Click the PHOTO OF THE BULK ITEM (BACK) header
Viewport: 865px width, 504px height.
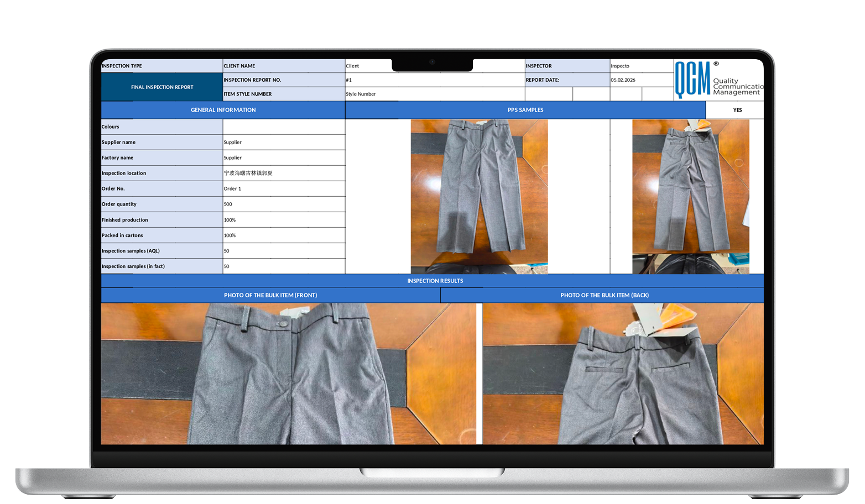604,295
